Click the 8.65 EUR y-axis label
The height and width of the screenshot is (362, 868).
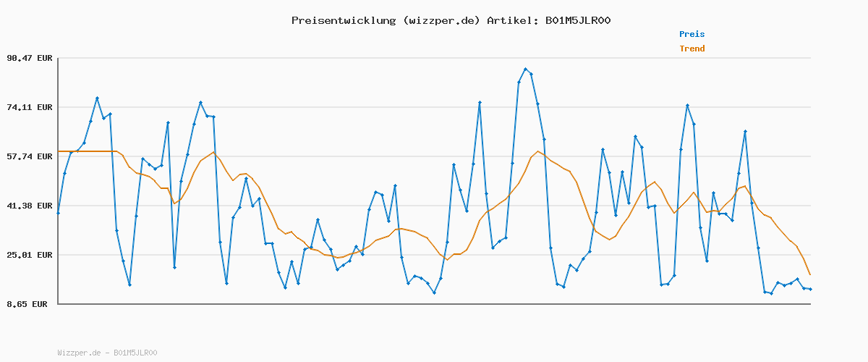coord(27,304)
